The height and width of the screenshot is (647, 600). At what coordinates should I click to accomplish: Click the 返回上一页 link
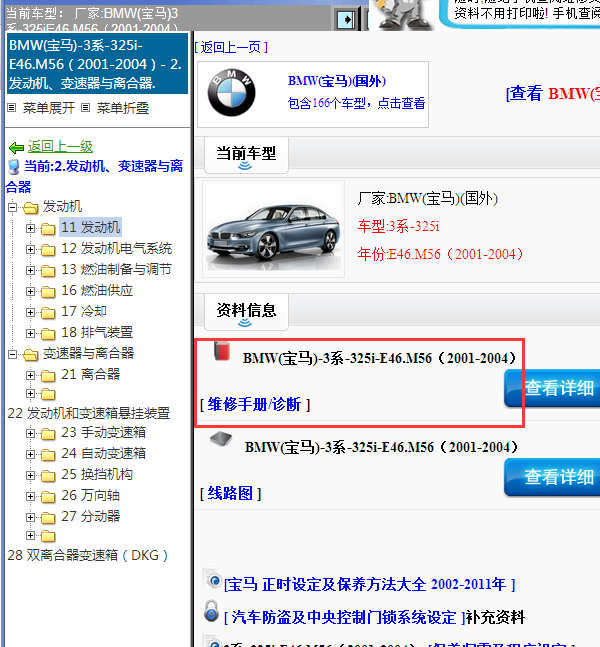(x=231, y=47)
